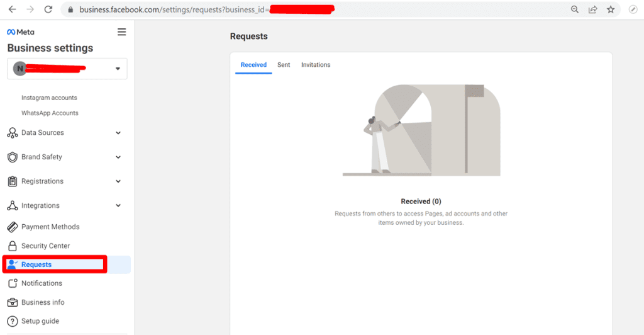Click the browser back arrow

pos(13,9)
